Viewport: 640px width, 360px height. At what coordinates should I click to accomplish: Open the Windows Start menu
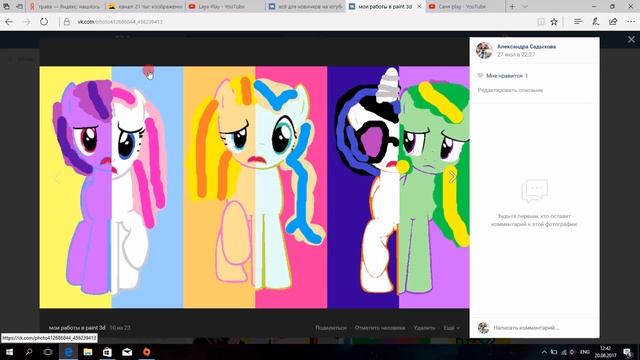click(9, 352)
